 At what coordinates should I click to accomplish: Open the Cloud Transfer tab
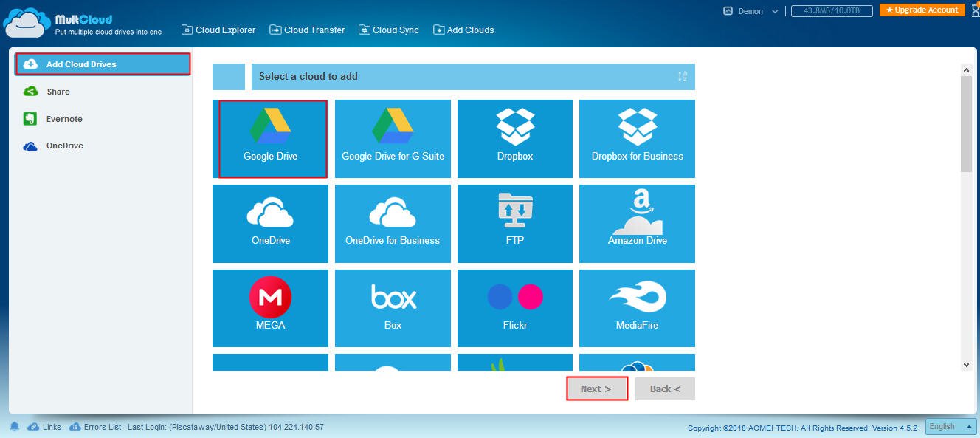tap(307, 30)
